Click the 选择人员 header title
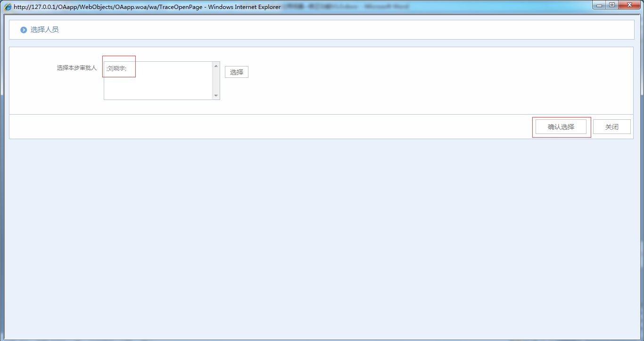This screenshot has height=341, width=644. click(x=45, y=30)
